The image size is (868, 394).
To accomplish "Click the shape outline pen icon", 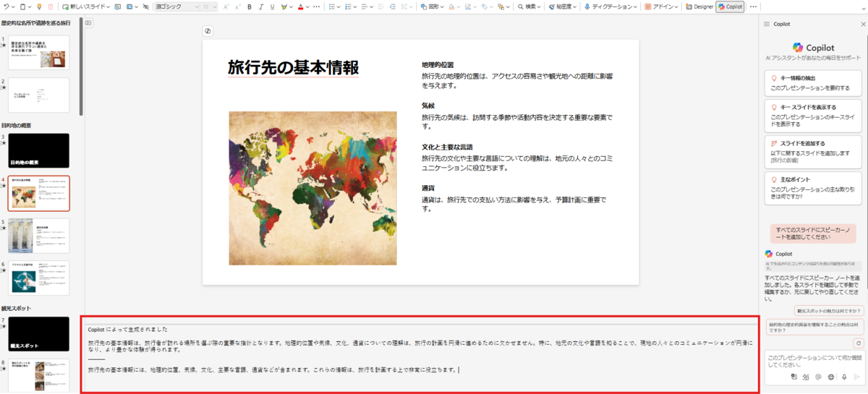I will coord(469,7).
